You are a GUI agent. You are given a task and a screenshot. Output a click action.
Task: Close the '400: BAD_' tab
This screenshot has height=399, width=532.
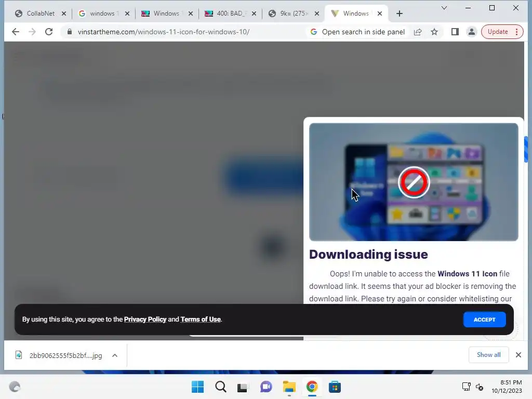pyautogui.click(x=254, y=14)
